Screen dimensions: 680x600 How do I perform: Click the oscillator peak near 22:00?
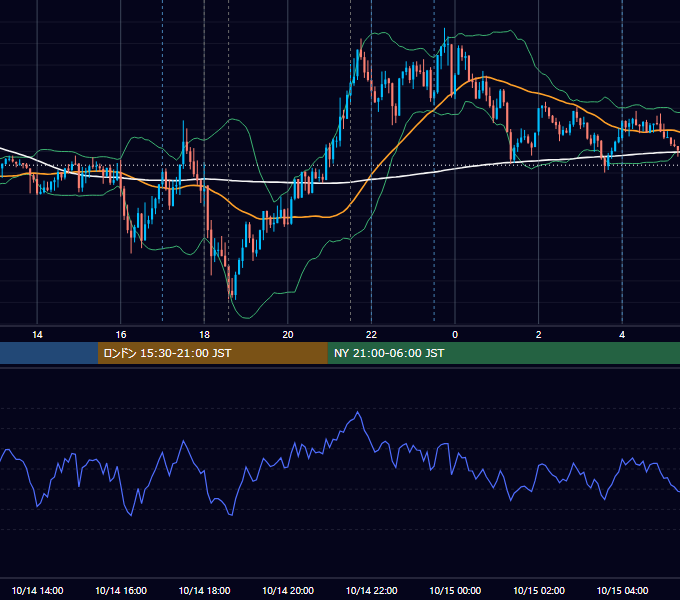pyautogui.click(x=358, y=412)
